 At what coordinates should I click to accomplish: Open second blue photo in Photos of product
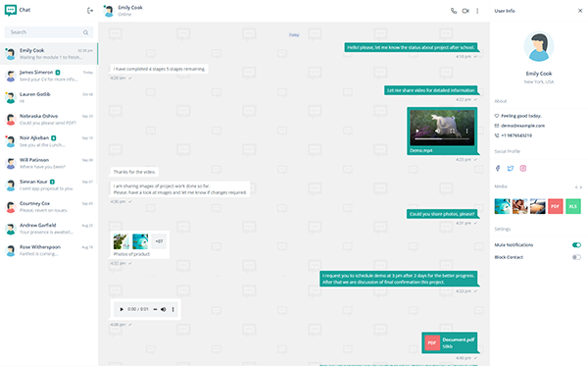click(x=140, y=241)
